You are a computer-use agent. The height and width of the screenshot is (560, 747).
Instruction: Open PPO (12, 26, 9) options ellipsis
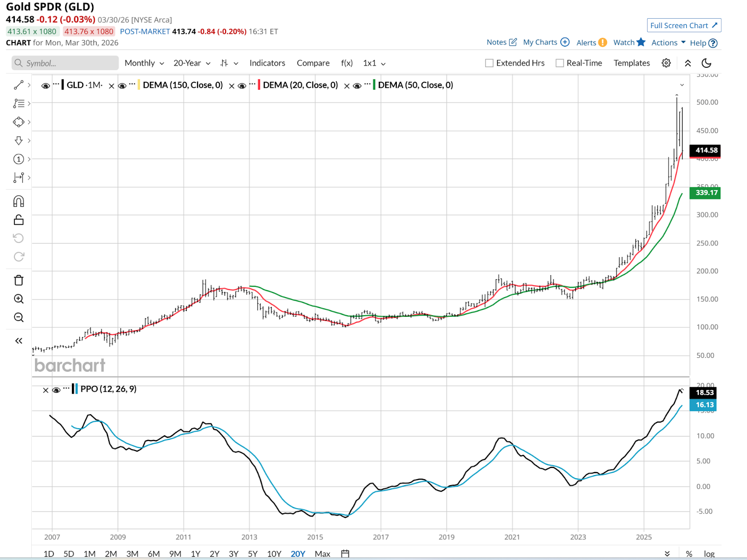(67, 389)
